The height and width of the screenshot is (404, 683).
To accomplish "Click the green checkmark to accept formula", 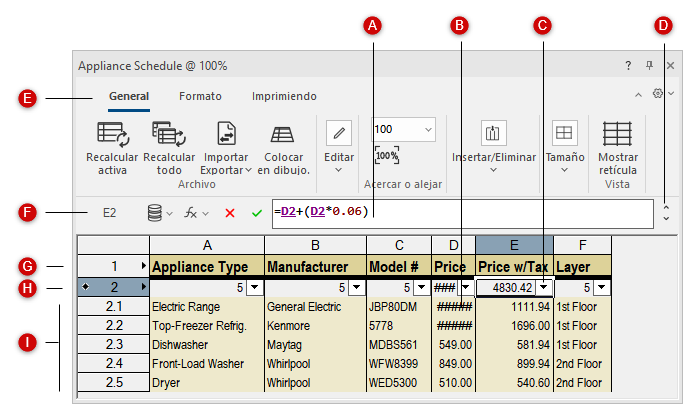I will (257, 213).
